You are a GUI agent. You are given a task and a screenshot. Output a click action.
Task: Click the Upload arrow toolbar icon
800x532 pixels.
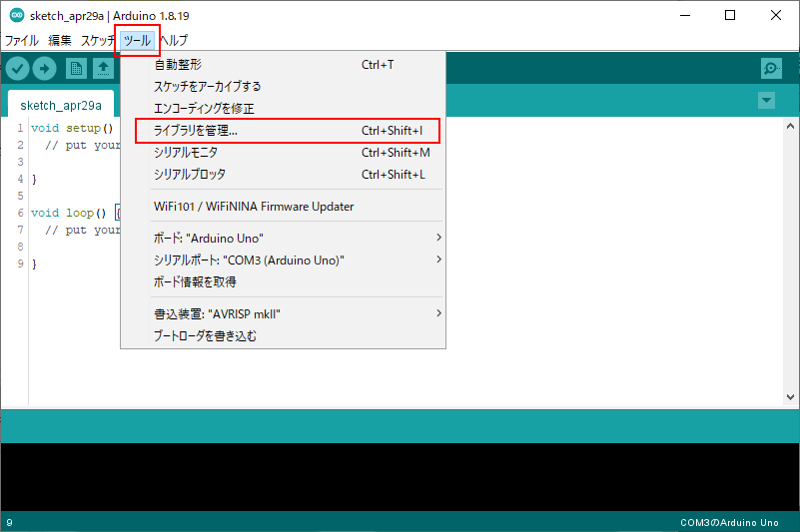point(45,68)
